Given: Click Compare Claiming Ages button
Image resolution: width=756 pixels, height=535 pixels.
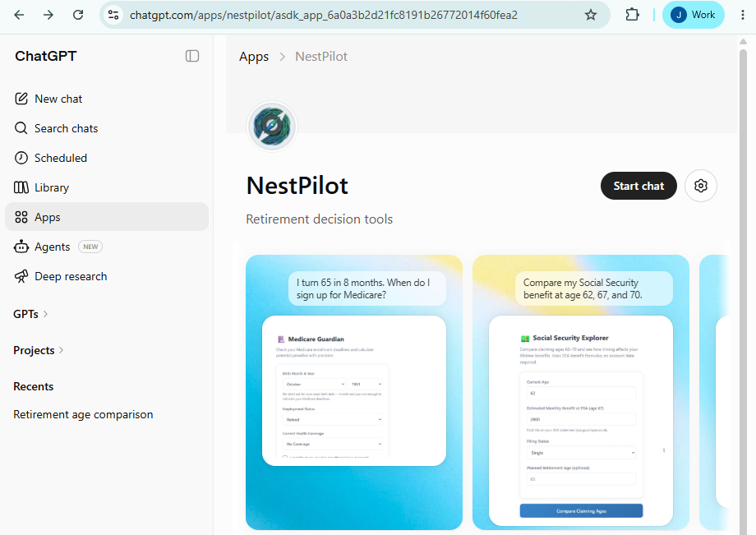Looking at the screenshot, I should tap(581, 511).
